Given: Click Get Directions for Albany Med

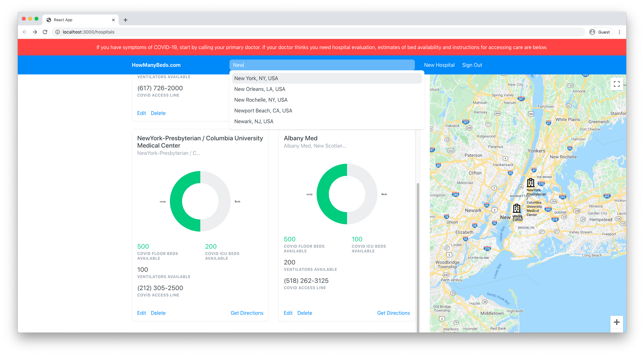Looking at the screenshot, I should pos(393,313).
